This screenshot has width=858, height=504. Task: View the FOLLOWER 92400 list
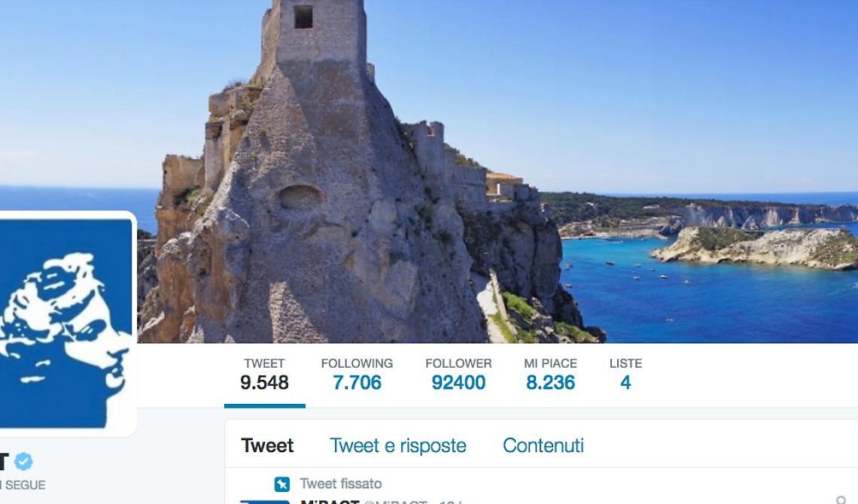[x=458, y=375]
